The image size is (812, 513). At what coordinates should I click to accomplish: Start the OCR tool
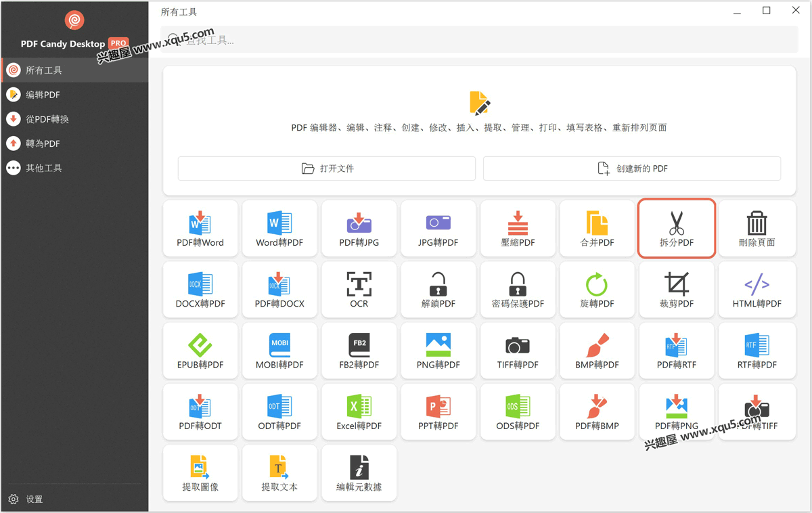tap(359, 290)
